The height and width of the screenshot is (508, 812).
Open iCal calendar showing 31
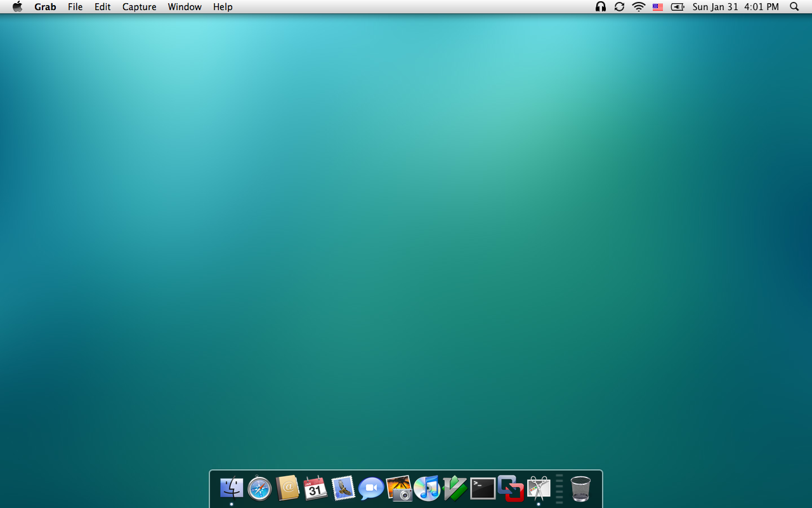[315, 488]
